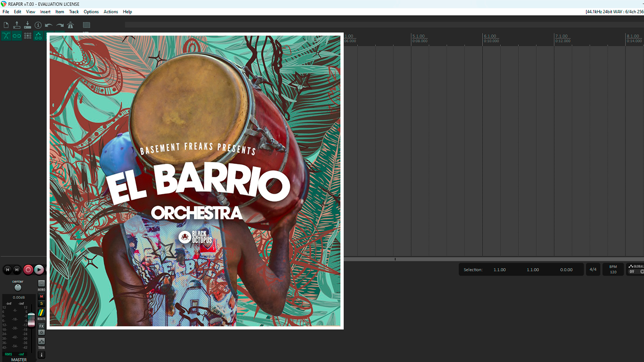Click the 0.00dB master volume readout
The height and width of the screenshot is (362, 644).
19,297
